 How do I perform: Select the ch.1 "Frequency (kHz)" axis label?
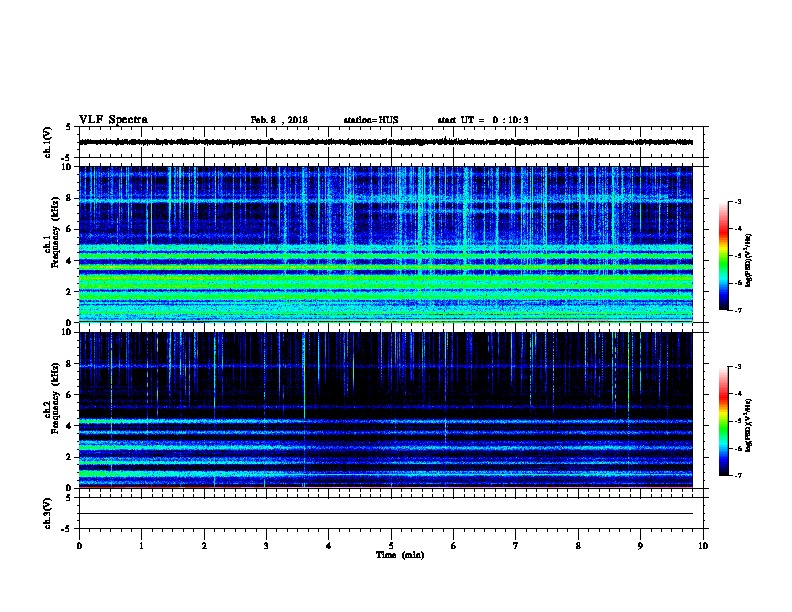[55, 233]
